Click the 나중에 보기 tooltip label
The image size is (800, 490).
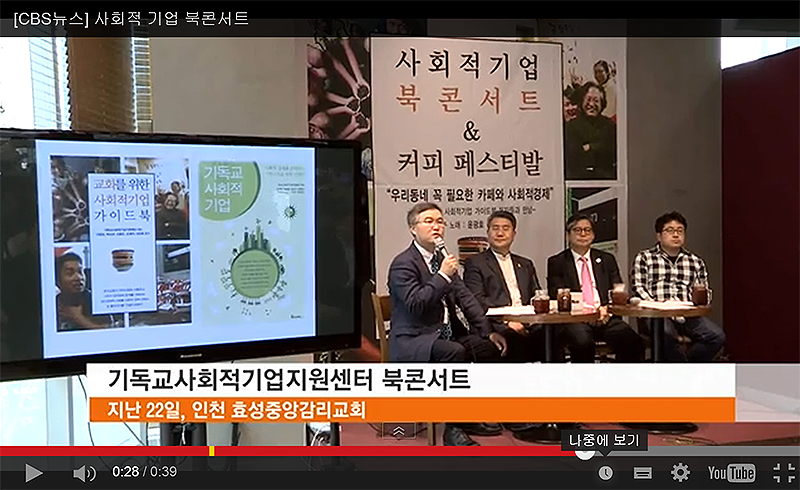click(604, 440)
